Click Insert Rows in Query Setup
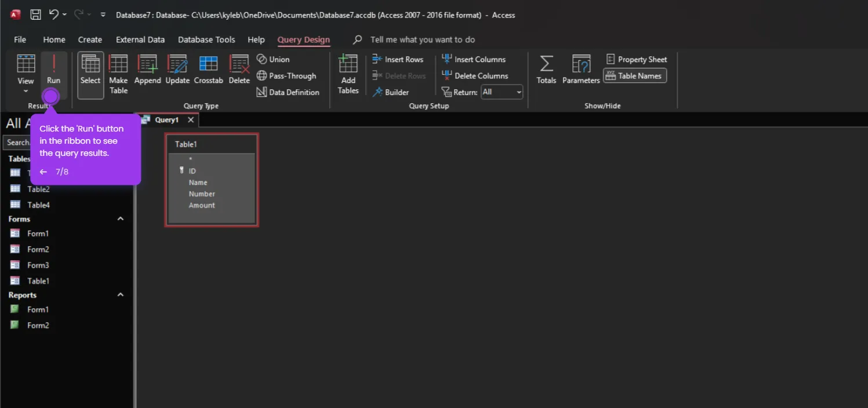Viewport: 868px width, 408px height. pos(398,59)
